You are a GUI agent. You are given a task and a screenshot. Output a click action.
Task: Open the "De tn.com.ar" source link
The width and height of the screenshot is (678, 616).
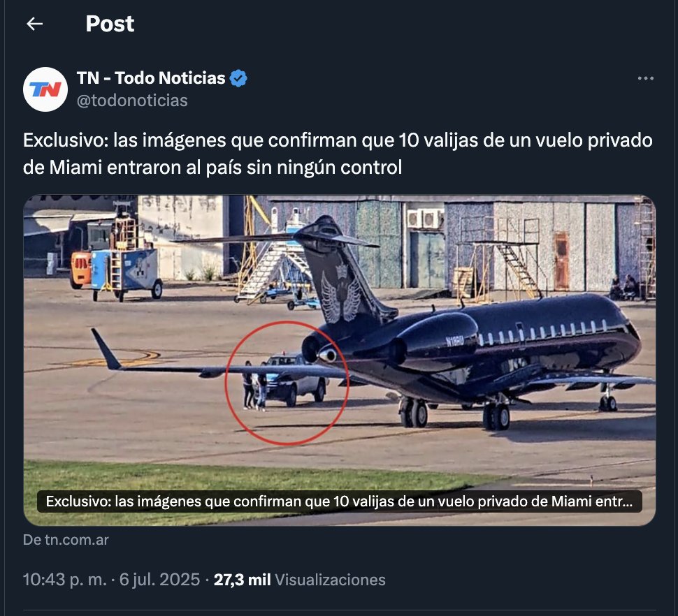(66, 540)
